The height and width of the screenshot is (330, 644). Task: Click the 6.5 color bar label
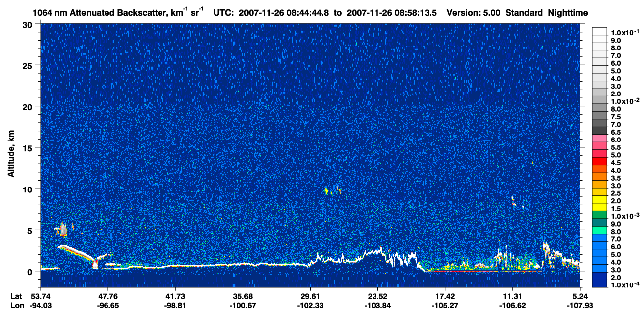tap(615, 132)
